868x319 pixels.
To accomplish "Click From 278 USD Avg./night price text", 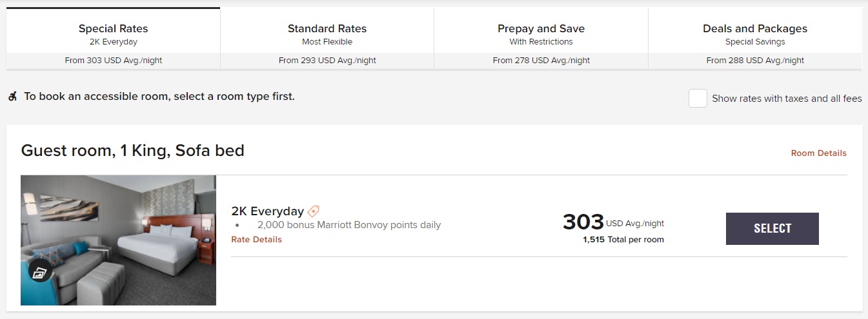I will pyautogui.click(x=541, y=61).
